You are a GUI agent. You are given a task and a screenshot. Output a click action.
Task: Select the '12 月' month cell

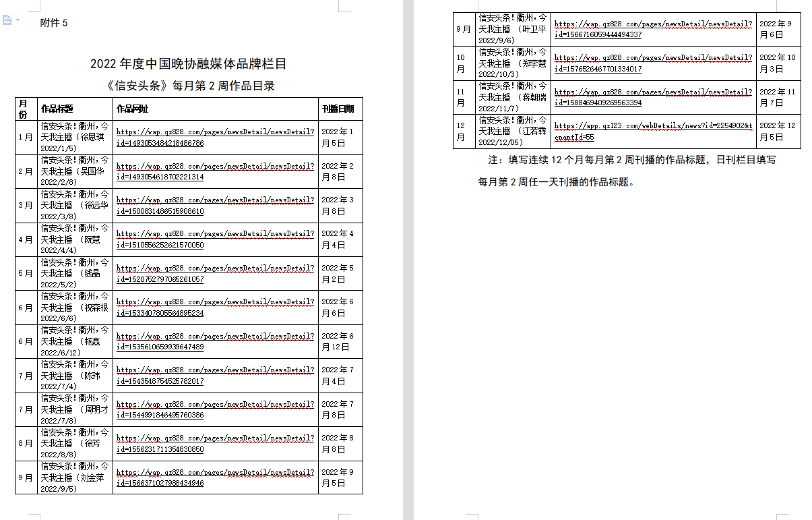(464, 131)
